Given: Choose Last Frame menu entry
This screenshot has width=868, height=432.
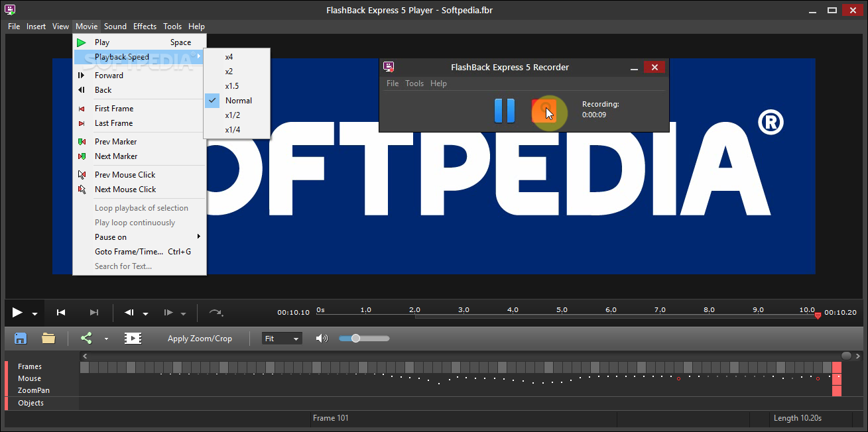Looking at the screenshot, I should click(x=139, y=123).
